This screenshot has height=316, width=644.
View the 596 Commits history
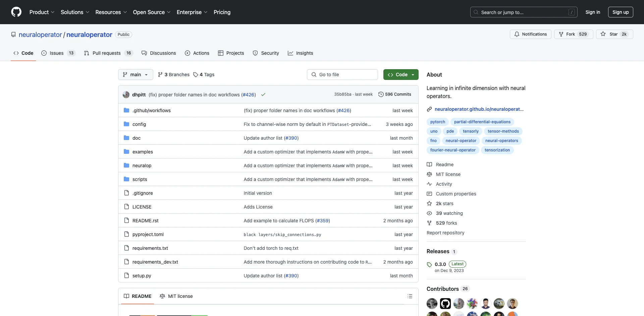pos(394,94)
